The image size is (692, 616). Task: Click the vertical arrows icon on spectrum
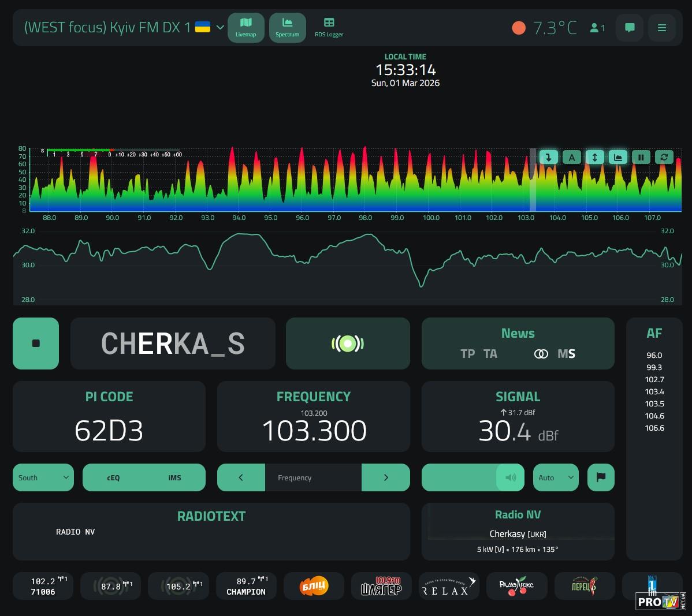click(x=594, y=157)
